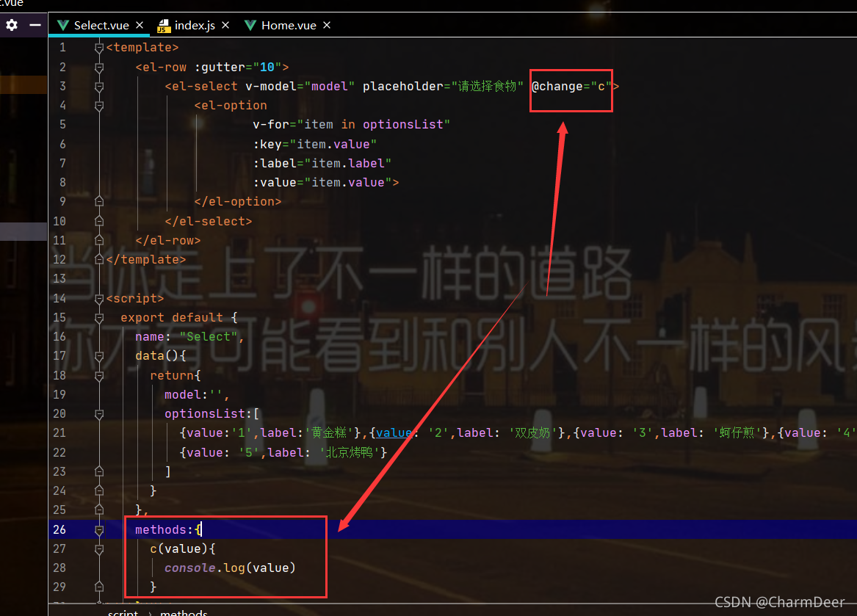Click export default on line 15

[172, 318]
